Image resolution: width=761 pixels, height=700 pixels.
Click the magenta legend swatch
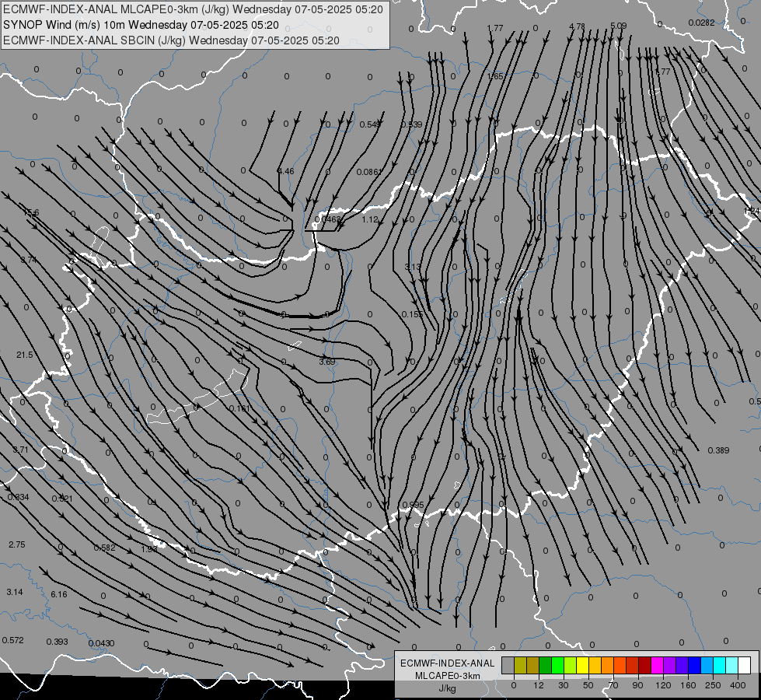tap(657, 665)
